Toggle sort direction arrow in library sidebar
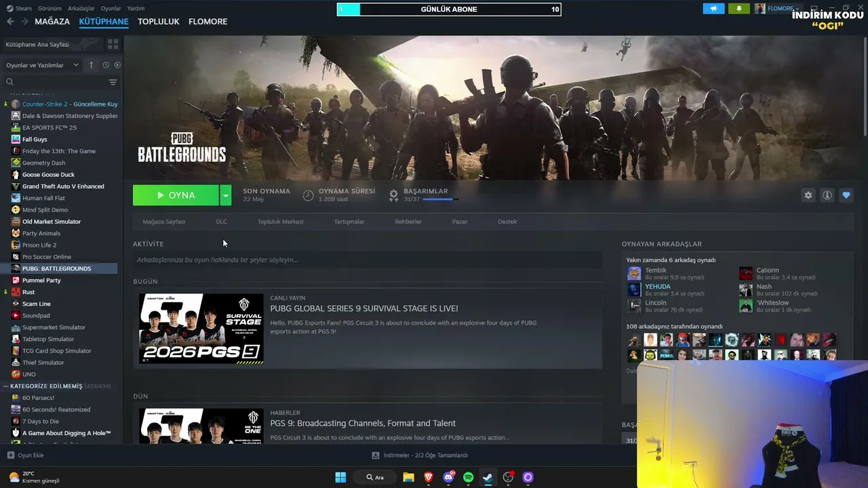The image size is (868, 488). point(92,65)
